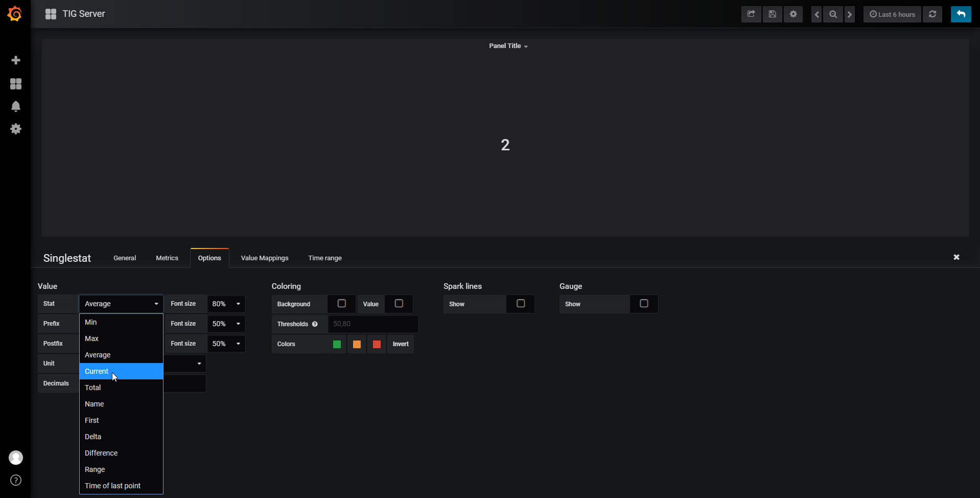The image size is (980, 498).
Task: Pick the orange threshold color swatch
Action: [x=357, y=344]
